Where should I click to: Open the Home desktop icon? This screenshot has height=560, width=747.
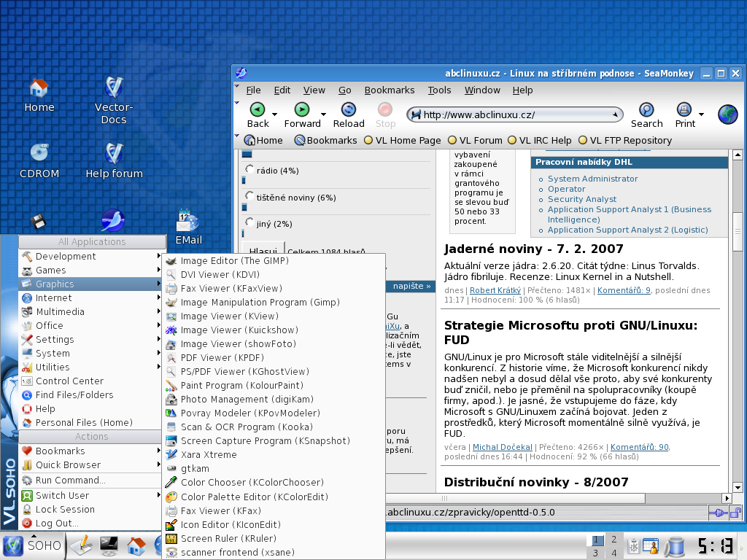[39, 96]
